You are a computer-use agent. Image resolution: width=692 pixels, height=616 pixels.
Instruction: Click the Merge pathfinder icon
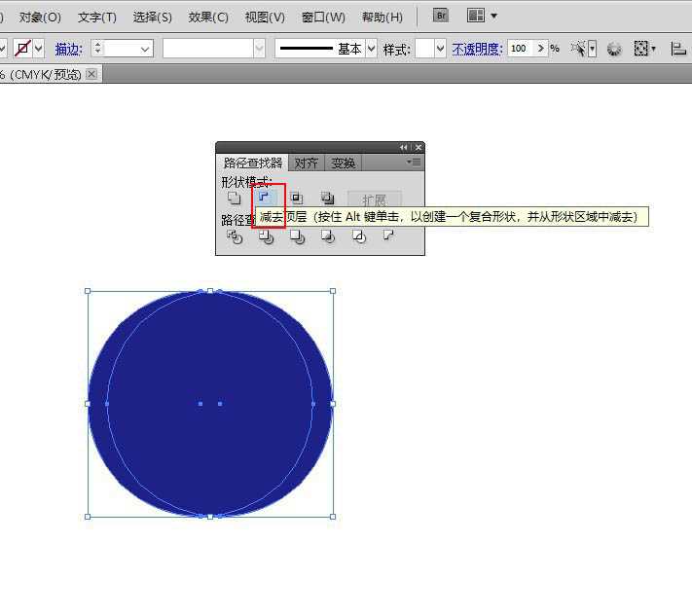click(x=297, y=236)
